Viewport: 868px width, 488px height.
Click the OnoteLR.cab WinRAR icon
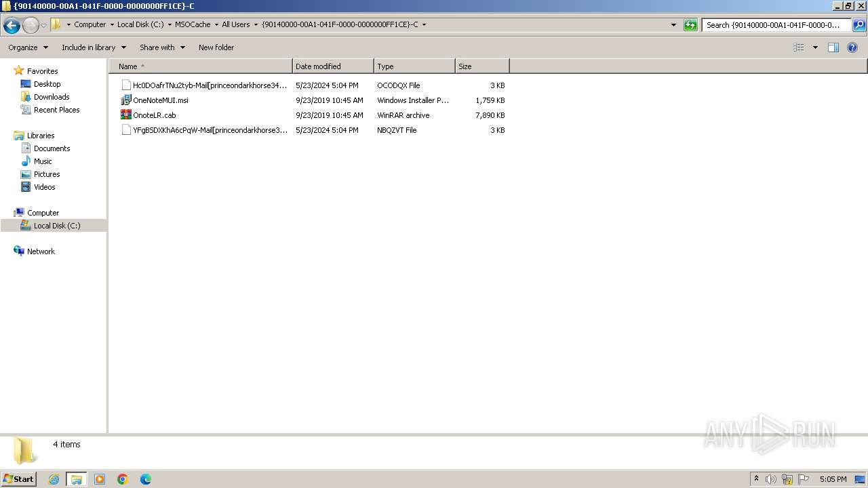pos(126,115)
